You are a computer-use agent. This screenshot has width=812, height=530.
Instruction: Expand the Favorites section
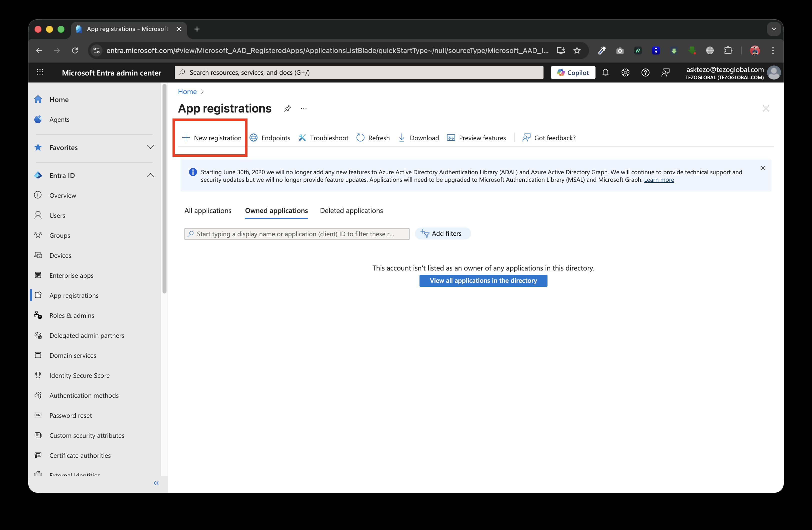tap(150, 147)
